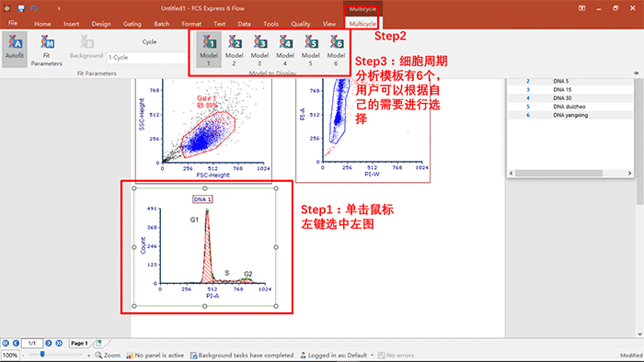Switch to the Multicycle ribbon tab

362,24
